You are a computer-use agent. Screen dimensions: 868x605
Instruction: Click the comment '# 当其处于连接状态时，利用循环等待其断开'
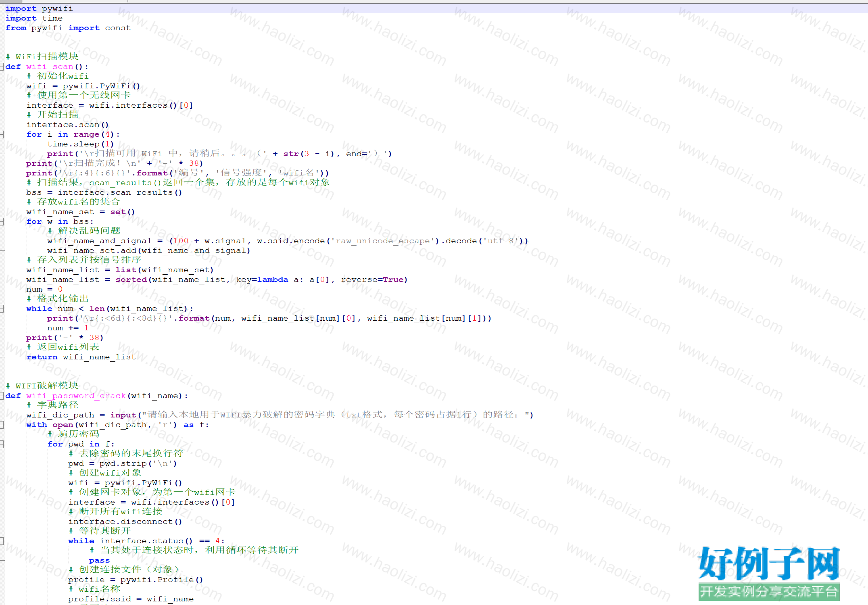[194, 551]
